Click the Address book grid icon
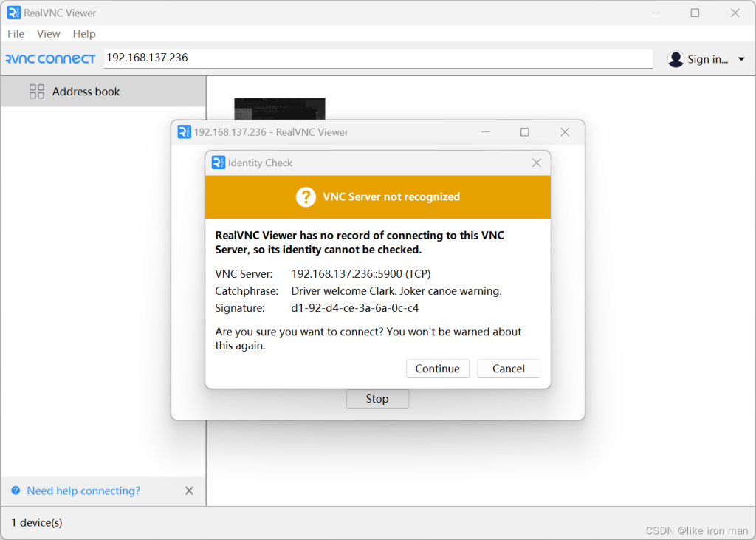756x540 pixels. point(37,92)
